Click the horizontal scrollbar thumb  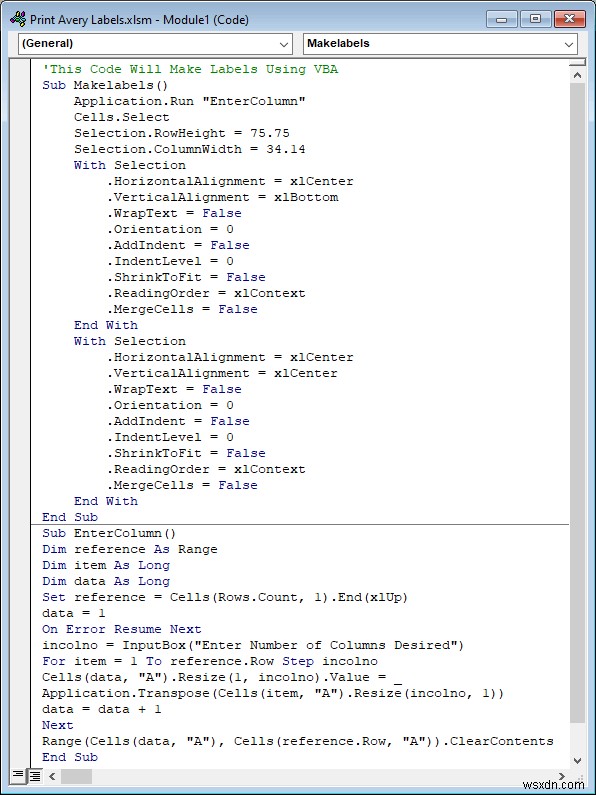tap(77, 776)
